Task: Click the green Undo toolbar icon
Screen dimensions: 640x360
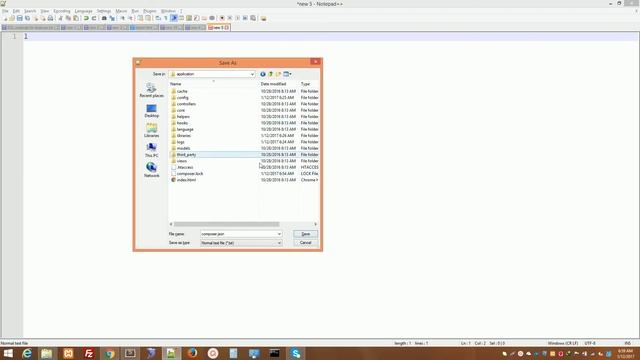Action: pos(86,18)
